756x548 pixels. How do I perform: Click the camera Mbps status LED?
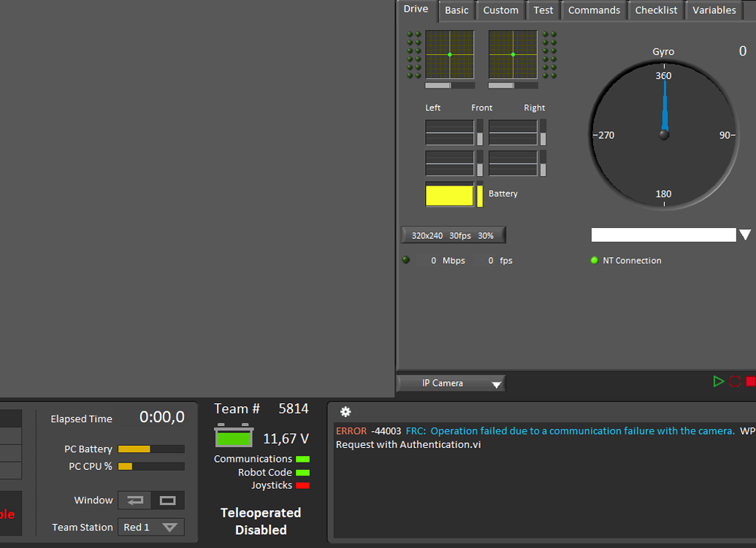tap(406, 260)
